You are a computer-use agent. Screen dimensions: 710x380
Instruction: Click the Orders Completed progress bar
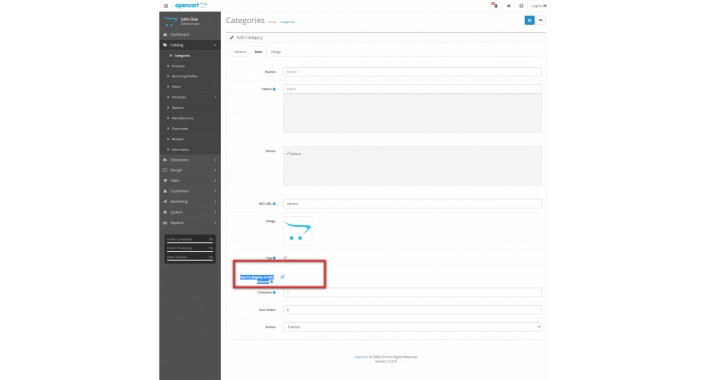pos(190,243)
